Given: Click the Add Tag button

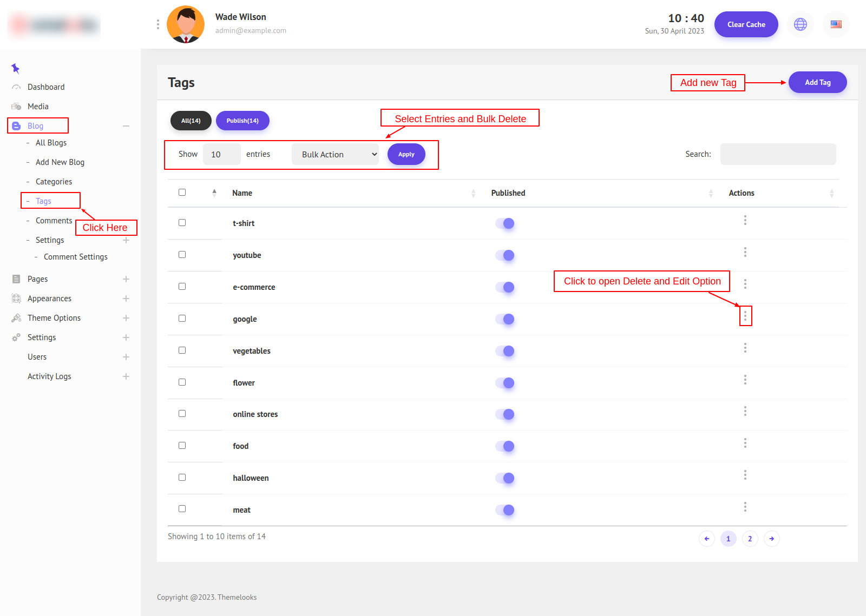Looking at the screenshot, I should 817,82.
